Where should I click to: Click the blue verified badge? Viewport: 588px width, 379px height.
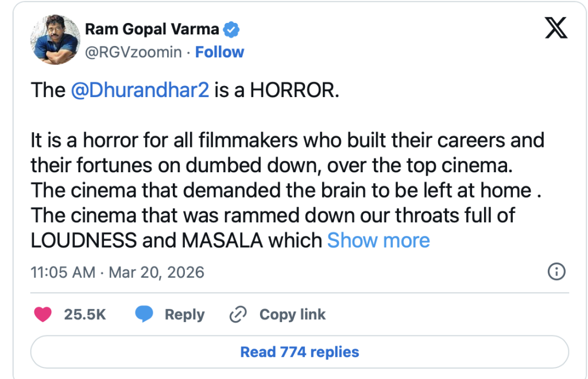[x=231, y=29]
